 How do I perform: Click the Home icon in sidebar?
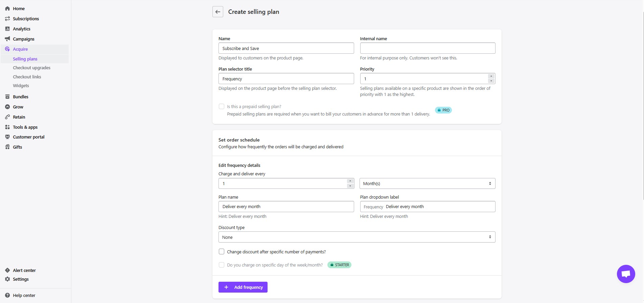click(7, 8)
